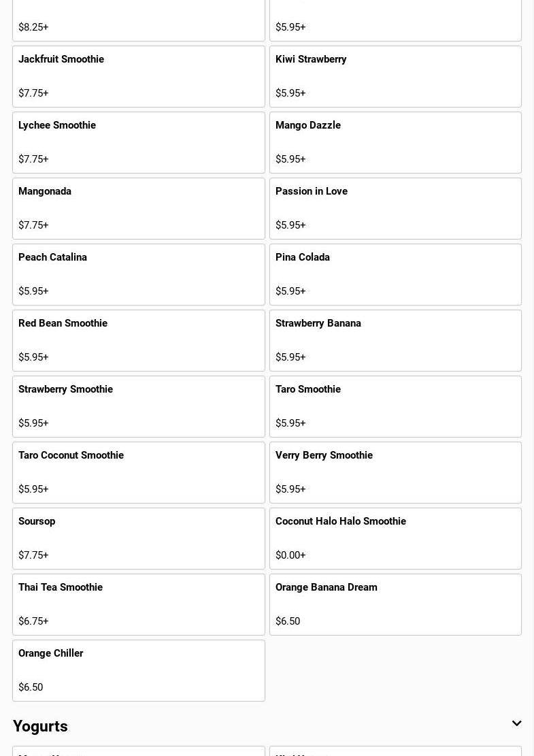Select the Soursop menu item
534x756 pixels.
pos(138,538)
